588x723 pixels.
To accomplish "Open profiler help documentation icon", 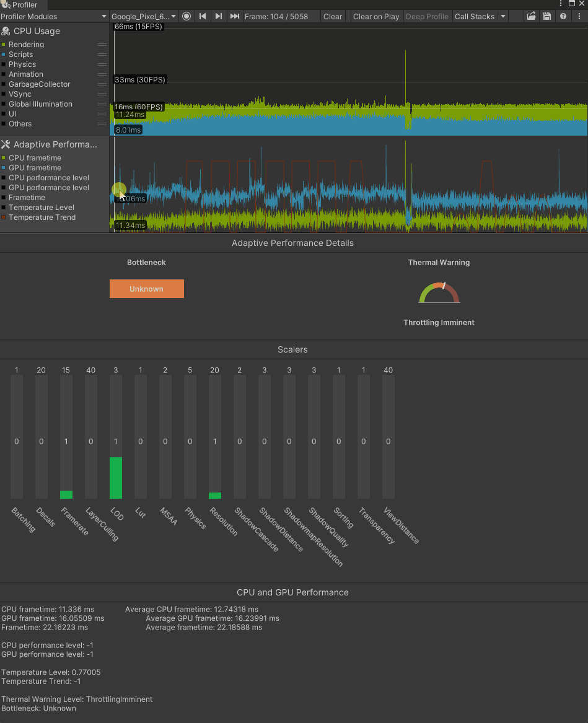I will point(563,17).
